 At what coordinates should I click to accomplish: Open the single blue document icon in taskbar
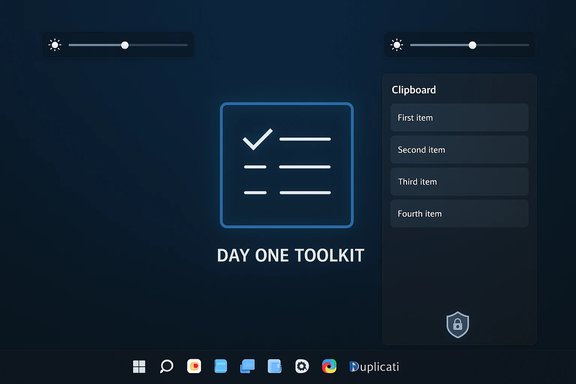click(221, 366)
